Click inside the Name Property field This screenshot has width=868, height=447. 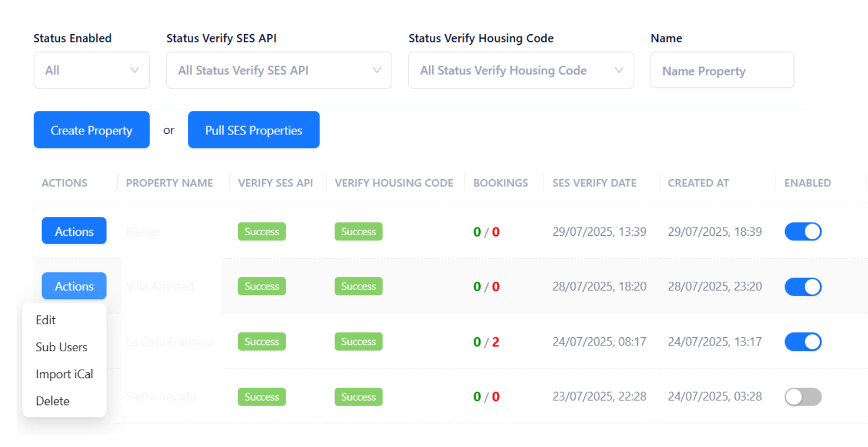pyautogui.click(x=722, y=70)
